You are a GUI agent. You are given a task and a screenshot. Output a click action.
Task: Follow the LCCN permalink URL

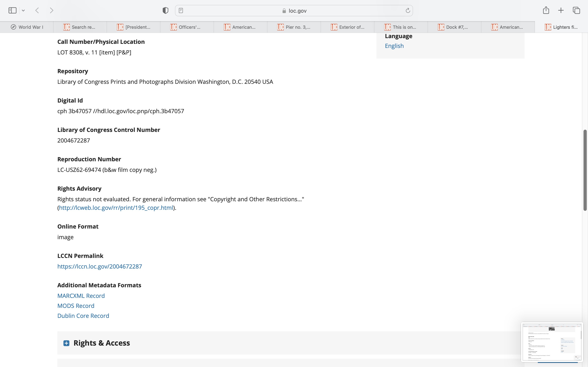coord(100,266)
